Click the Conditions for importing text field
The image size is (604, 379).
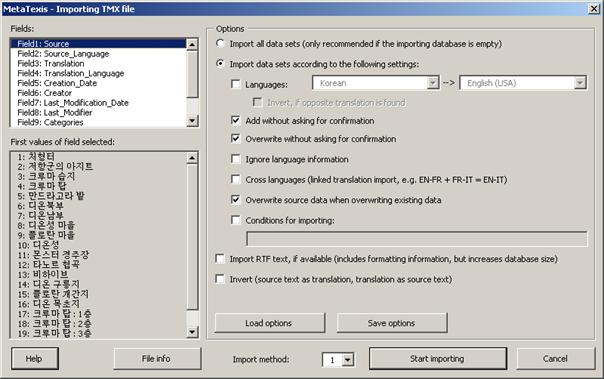[417, 239]
